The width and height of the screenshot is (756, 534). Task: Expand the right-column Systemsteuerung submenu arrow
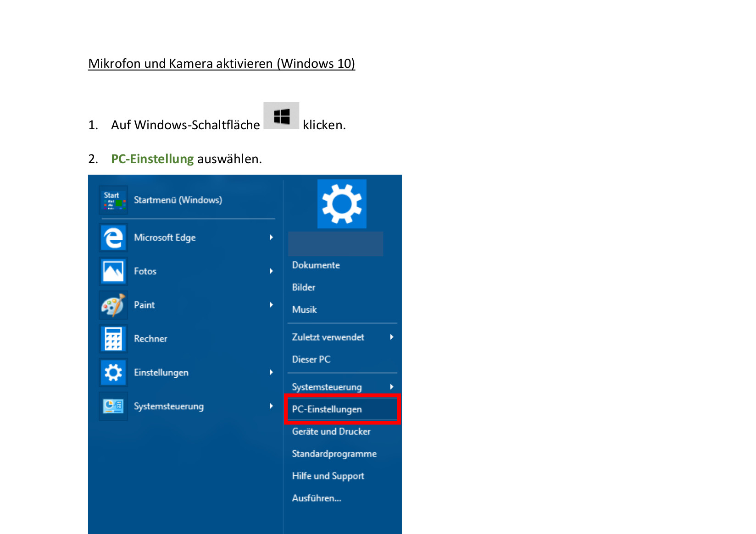point(391,387)
